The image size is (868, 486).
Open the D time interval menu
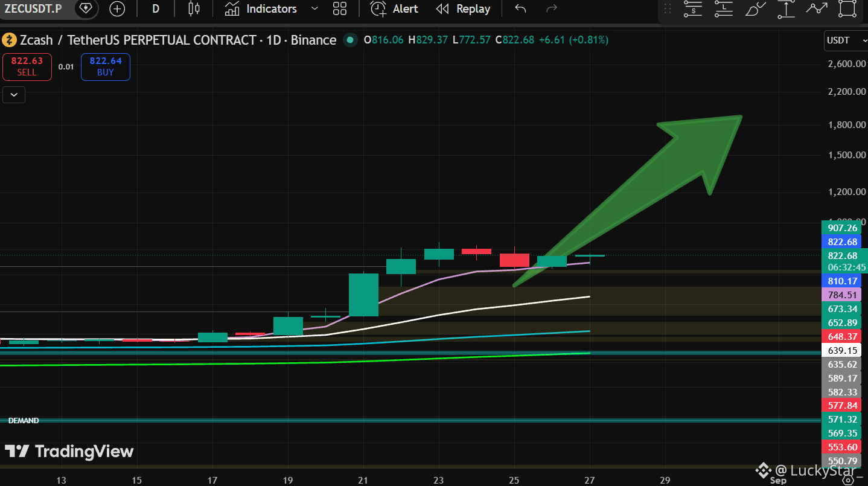pyautogui.click(x=156, y=8)
